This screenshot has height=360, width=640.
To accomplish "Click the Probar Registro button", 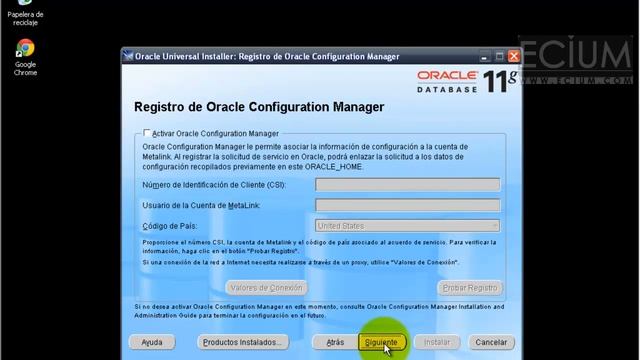I will pos(470,288).
